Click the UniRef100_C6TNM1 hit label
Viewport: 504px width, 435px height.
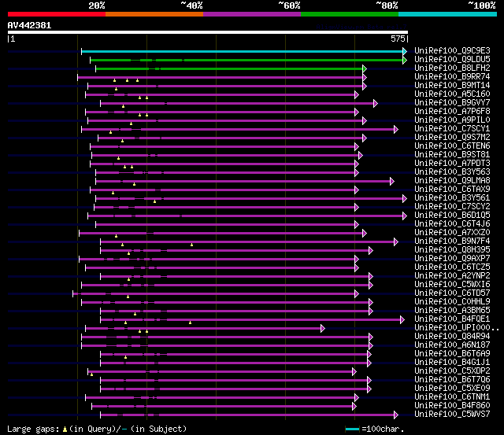452,397
